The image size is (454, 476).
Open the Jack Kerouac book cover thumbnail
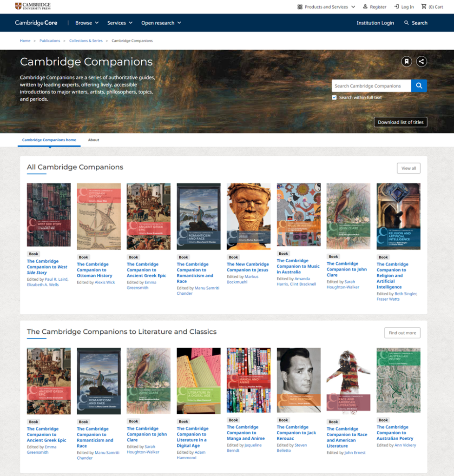click(x=298, y=380)
